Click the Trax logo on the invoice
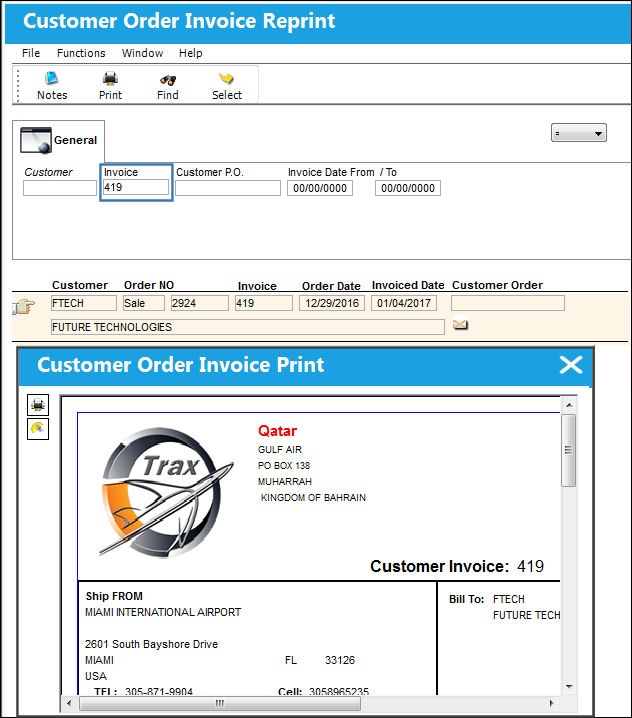632x718 pixels. click(x=166, y=492)
